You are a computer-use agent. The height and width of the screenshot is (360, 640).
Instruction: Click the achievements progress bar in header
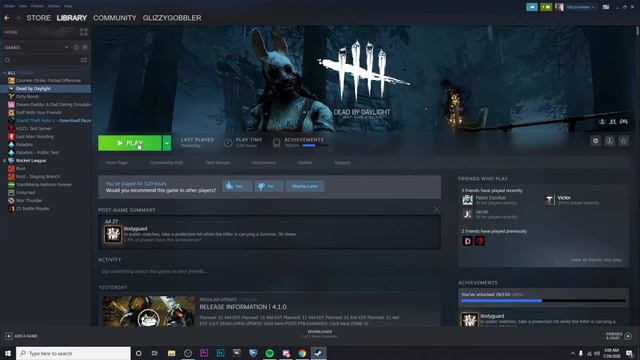(315, 146)
